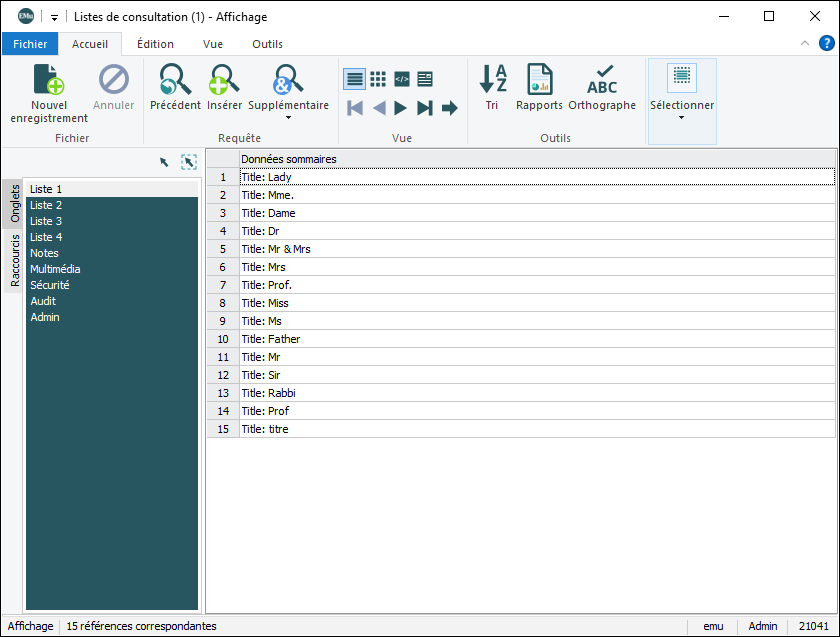Click the Insérer search icon
Screen dimensions: 840x637
224,80
